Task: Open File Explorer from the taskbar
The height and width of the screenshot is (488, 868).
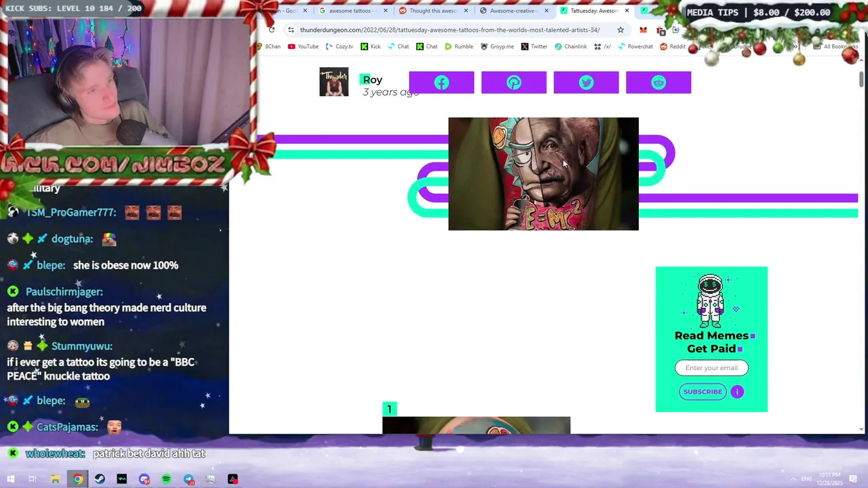Action: [55, 479]
